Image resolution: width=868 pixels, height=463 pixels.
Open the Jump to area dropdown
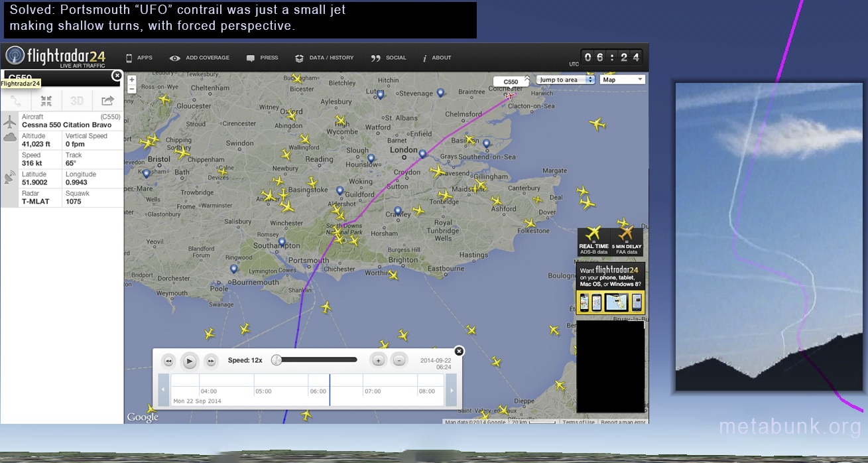point(566,80)
